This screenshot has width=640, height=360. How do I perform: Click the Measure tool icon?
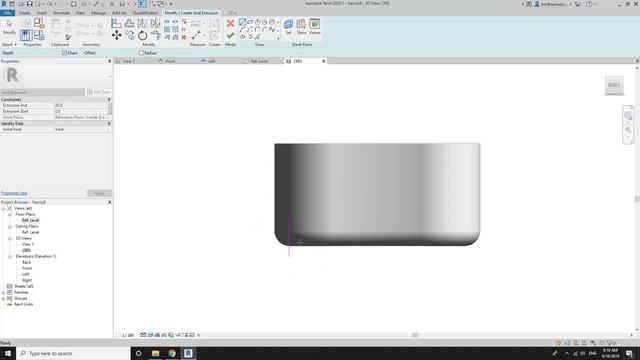pos(196,36)
